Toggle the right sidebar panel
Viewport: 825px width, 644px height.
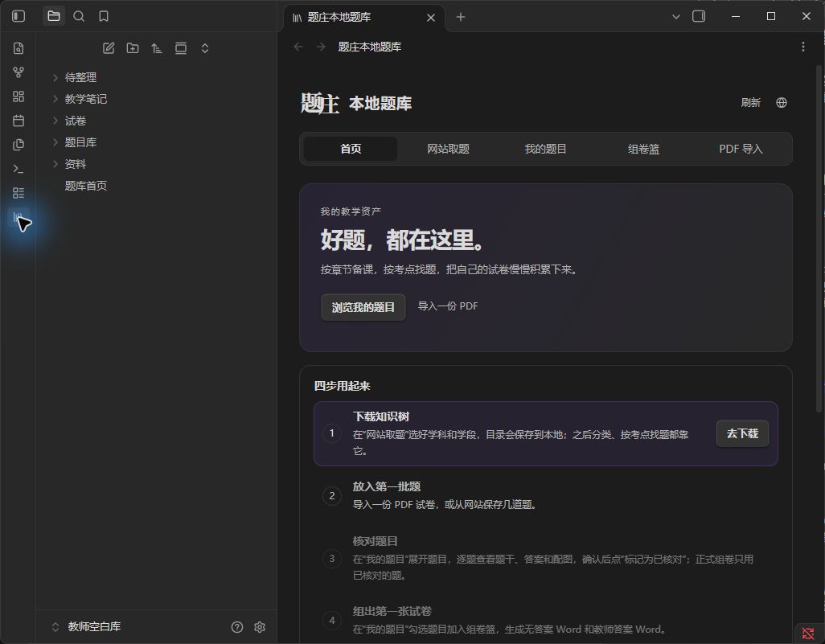pyautogui.click(x=699, y=16)
